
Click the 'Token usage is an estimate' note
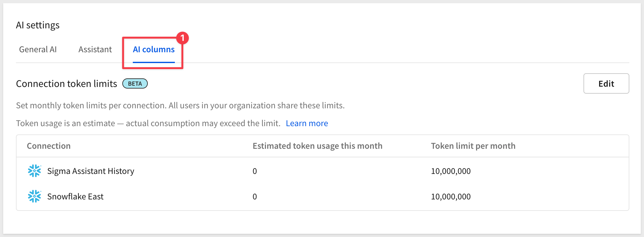148,123
